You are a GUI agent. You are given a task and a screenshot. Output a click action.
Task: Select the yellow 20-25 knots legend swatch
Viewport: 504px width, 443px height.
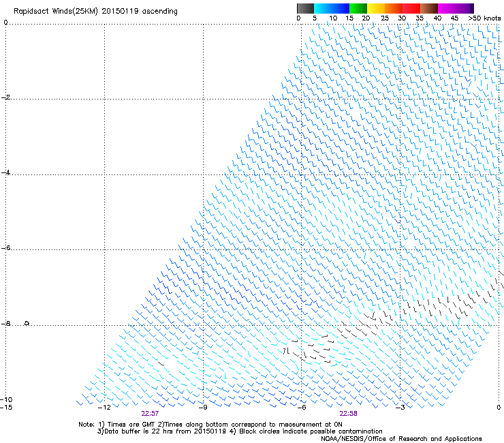[x=376, y=8]
